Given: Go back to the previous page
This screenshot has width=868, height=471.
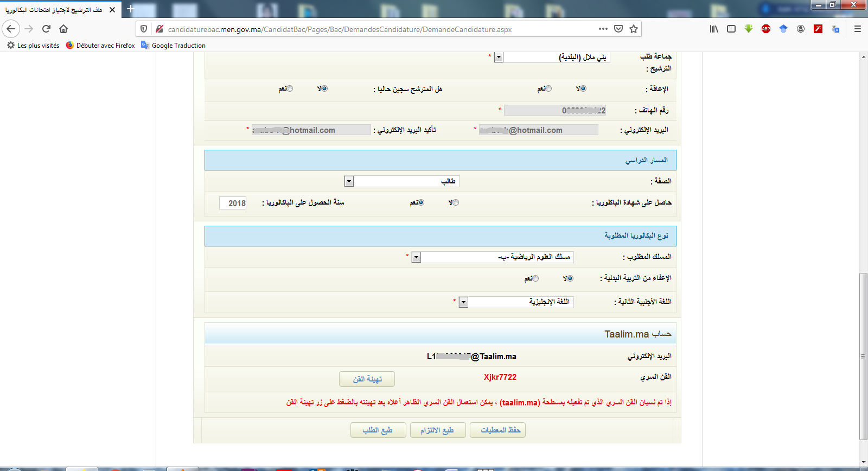Looking at the screenshot, I should [11, 29].
